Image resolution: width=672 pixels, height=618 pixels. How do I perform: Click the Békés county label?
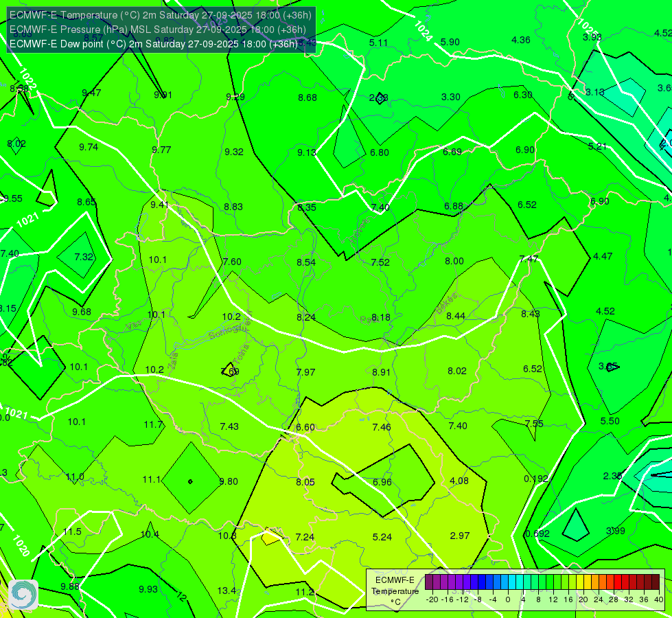click(447, 304)
